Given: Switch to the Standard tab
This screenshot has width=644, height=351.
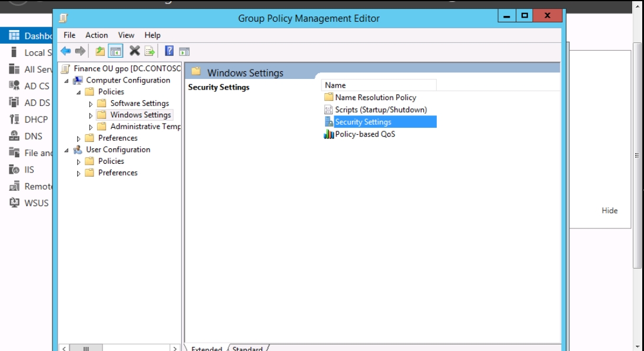Looking at the screenshot, I should pyautogui.click(x=247, y=348).
